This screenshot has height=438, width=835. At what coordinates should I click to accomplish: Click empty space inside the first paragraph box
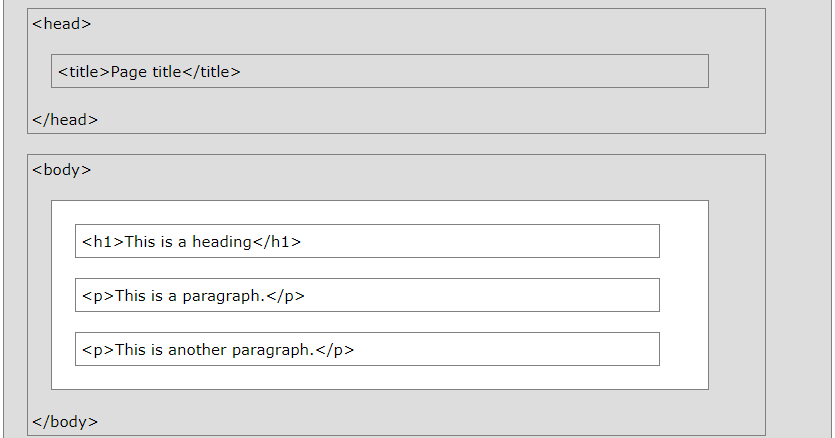click(480, 295)
